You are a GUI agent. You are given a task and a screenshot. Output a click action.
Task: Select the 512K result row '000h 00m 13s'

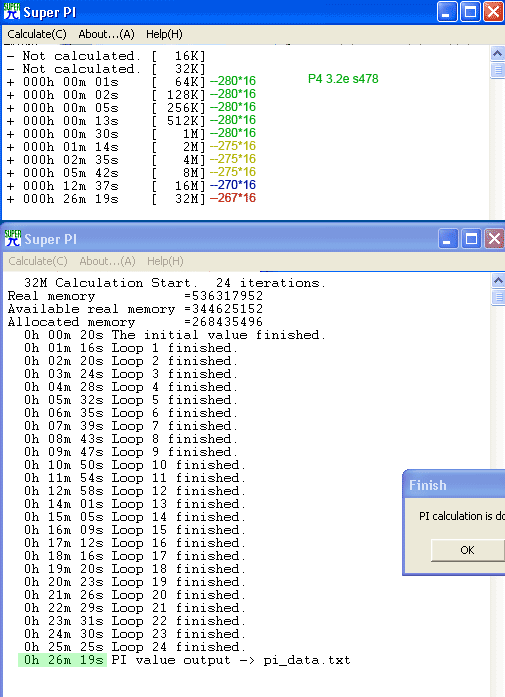pyautogui.click(x=106, y=121)
